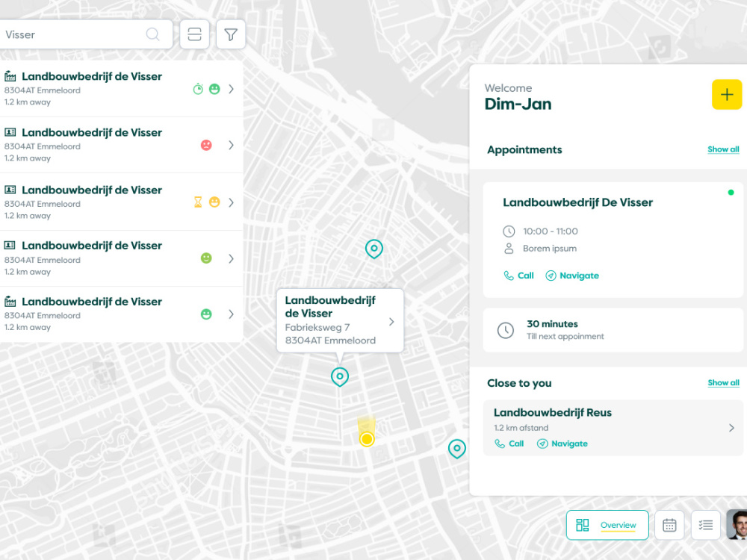Image resolution: width=747 pixels, height=560 pixels.
Task: Switch to the task list tab icon
Action: coord(706,525)
